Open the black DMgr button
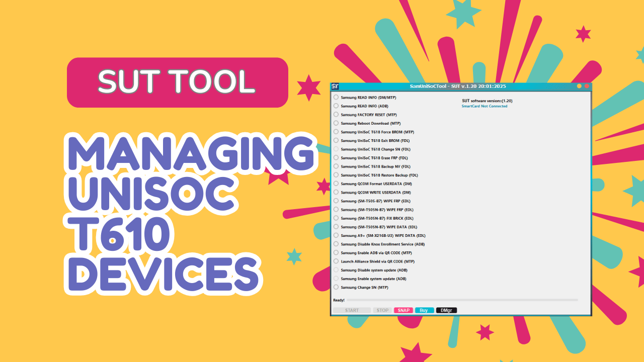 pyautogui.click(x=446, y=310)
